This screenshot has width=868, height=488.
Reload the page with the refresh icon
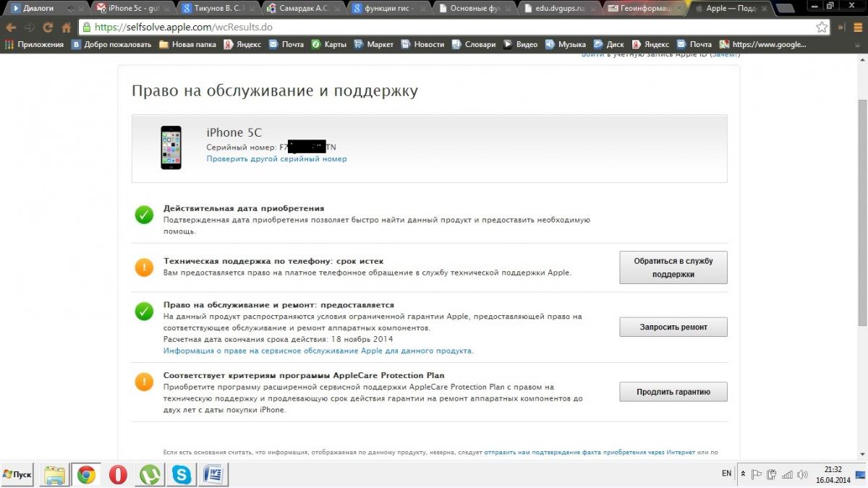[x=48, y=27]
